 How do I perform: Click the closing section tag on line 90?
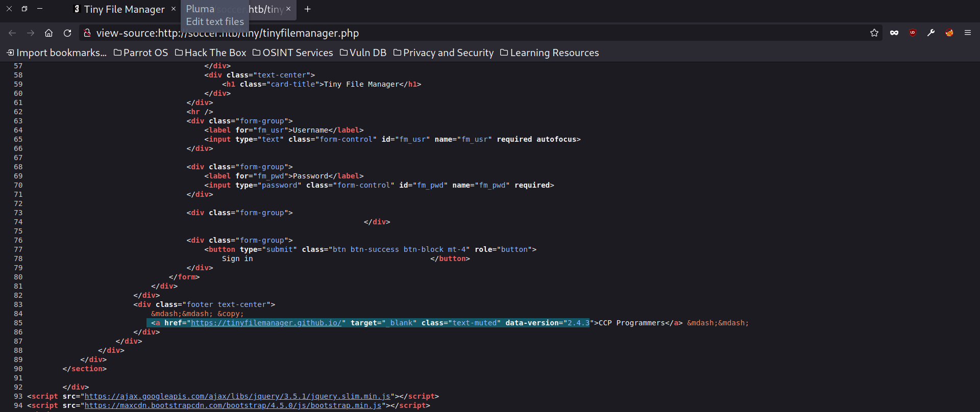point(85,369)
